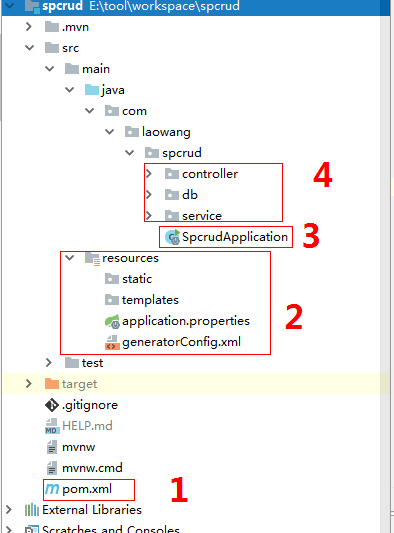The height and width of the screenshot is (533, 394).
Task: Click the spcrud package folder icon
Action: coord(152,153)
